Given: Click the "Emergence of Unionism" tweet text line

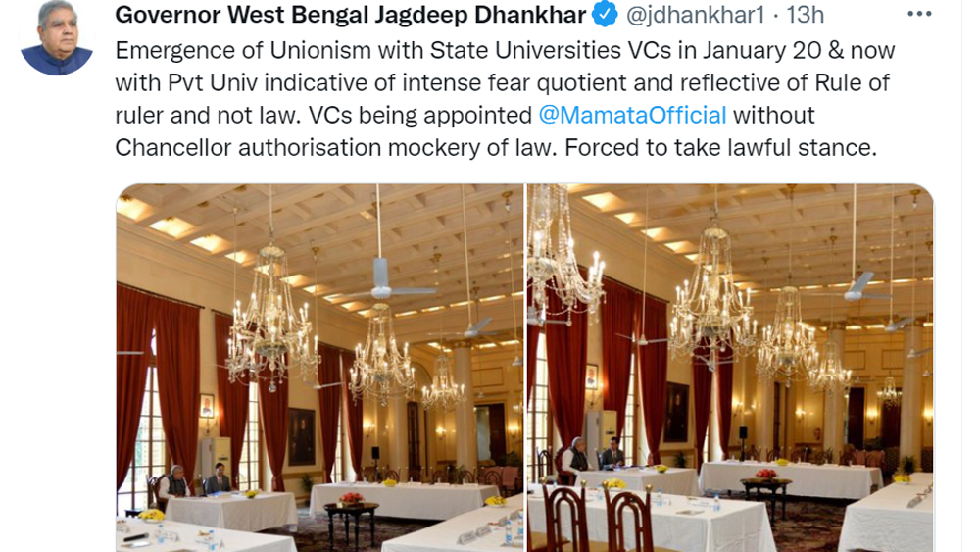Looking at the screenshot, I should point(505,50).
